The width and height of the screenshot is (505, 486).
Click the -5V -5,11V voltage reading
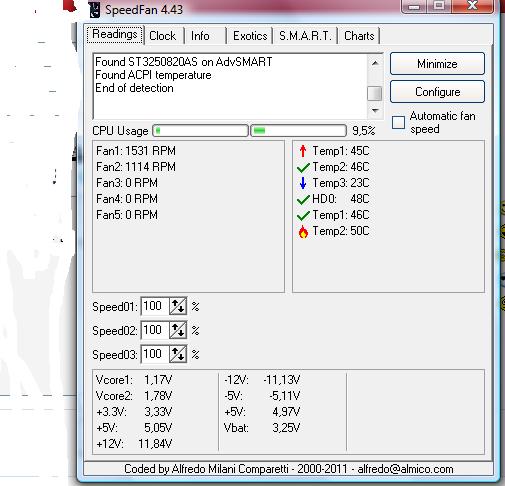tap(262, 396)
